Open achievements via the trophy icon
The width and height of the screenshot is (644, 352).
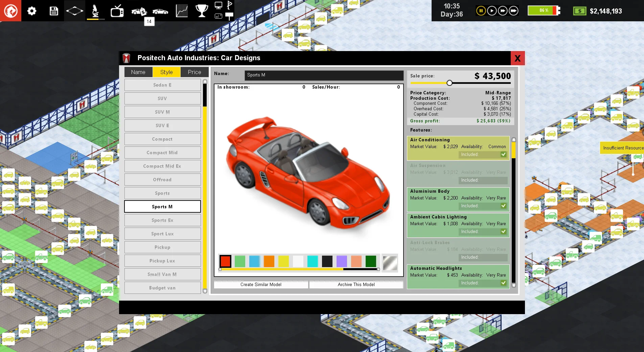[x=202, y=10]
